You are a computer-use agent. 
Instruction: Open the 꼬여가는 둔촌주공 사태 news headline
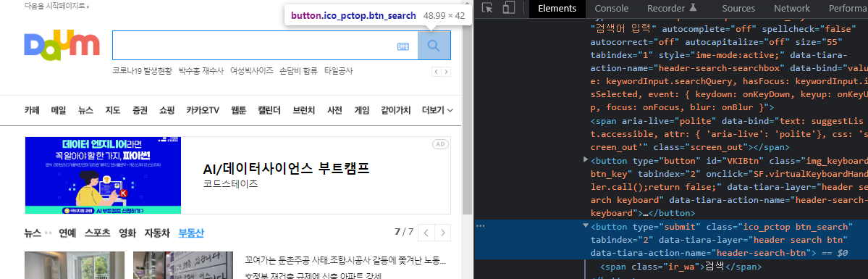tap(345, 260)
